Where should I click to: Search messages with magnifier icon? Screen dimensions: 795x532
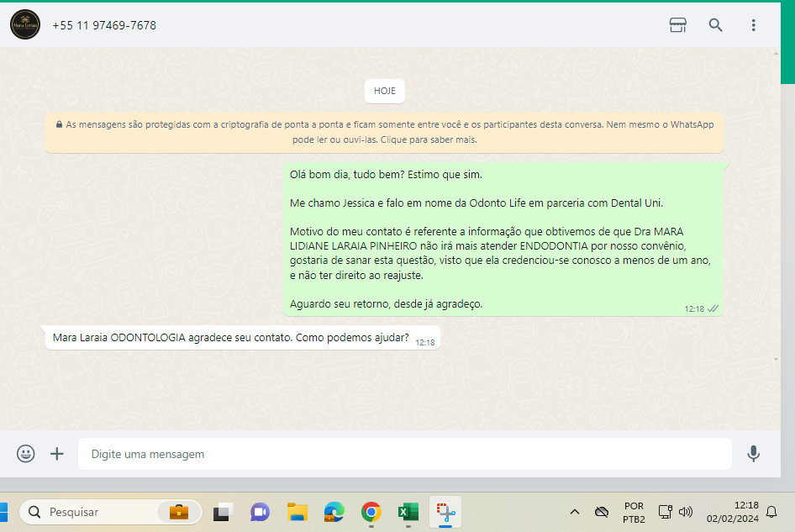(x=715, y=25)
